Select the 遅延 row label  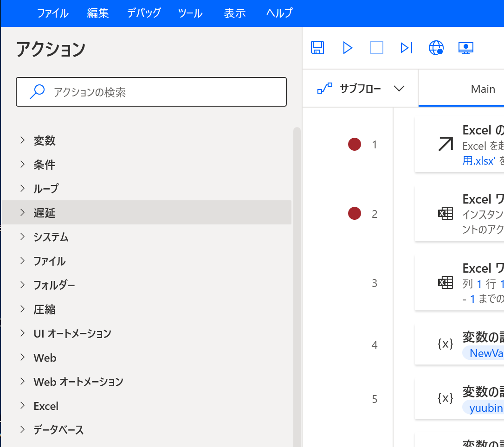tap(45, 212)
